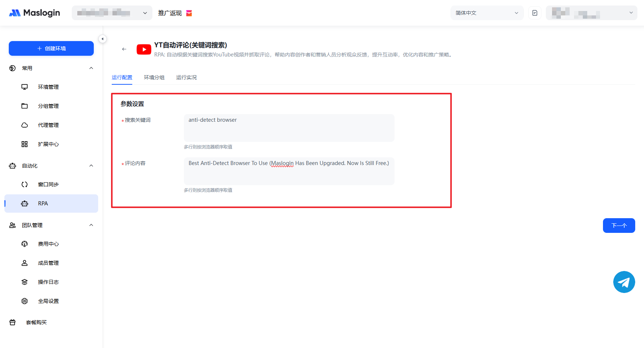The image size is (644, 348).
Task: Click the 创建环境 button
Action: pyautogui.click(x=51, y=48)
